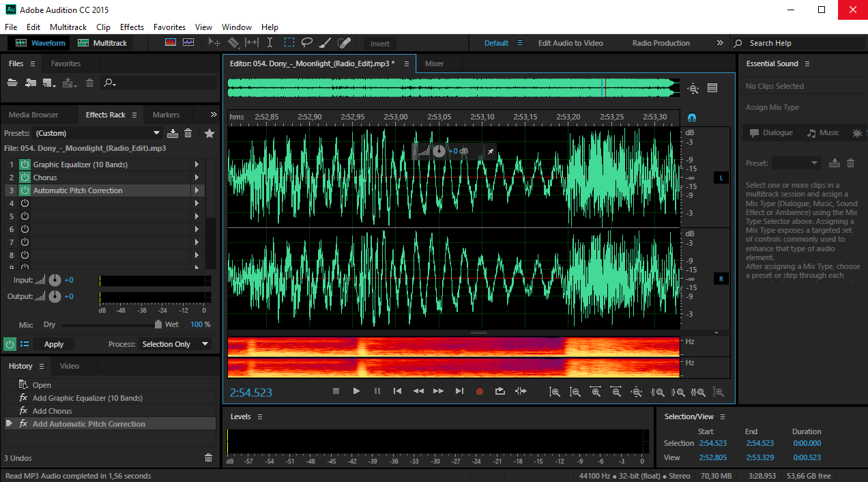This screenshot has width=868, height=482.
Task: Open Process Selection Only dropdown
Action: pyautogui.click(x=175, y=344)
